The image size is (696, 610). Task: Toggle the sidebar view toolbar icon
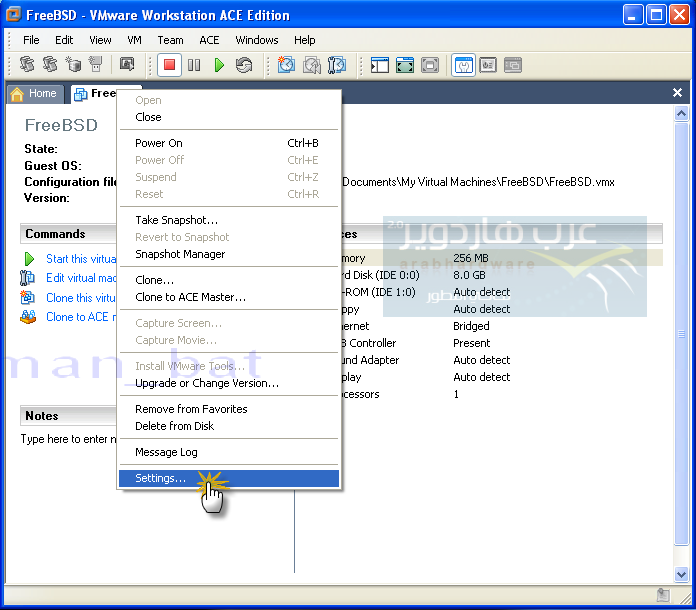point(380,65)
